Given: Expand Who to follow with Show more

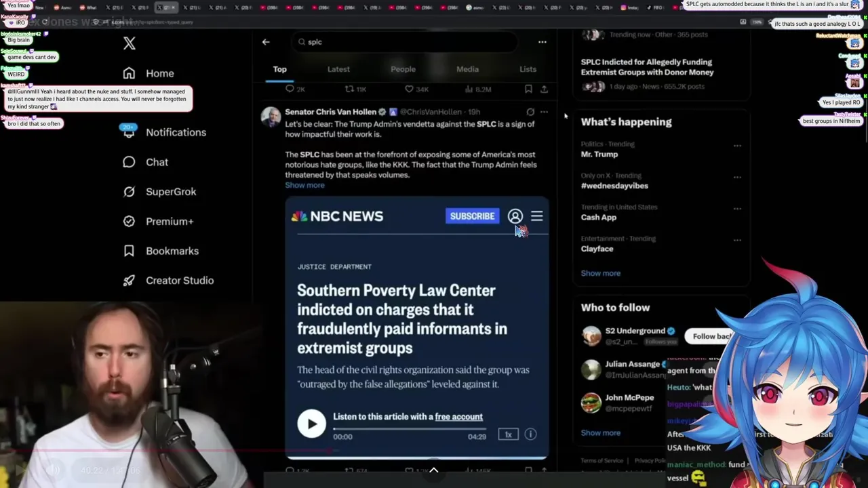Looking at the screenshot, I should tap(600, 432).
